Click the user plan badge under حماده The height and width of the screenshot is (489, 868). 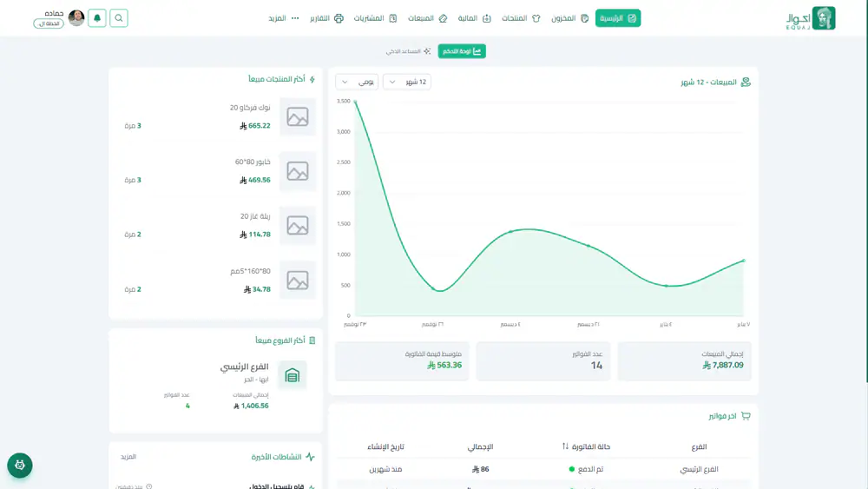tap(49, 23)
